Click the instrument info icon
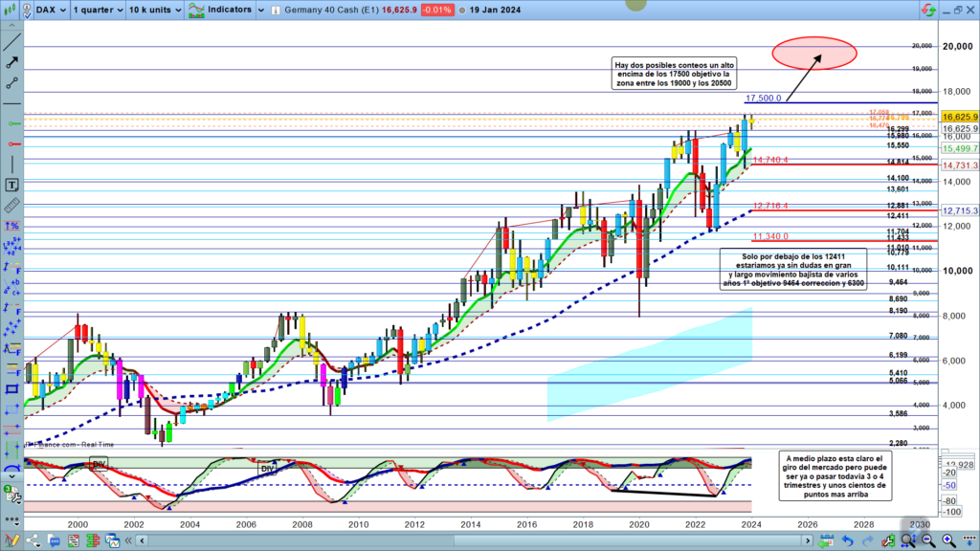This screenshot has height=551, width=980. tap(274, 10)
